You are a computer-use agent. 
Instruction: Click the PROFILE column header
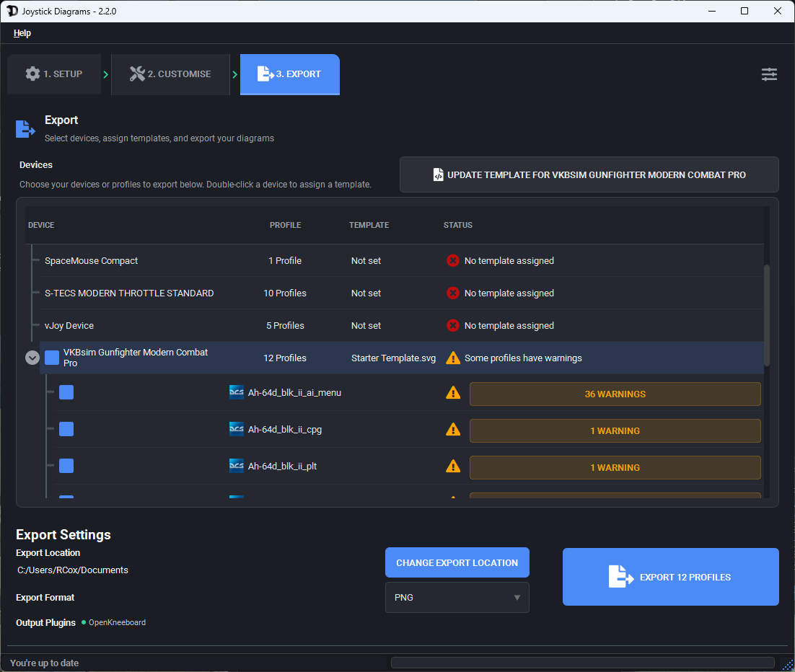click(x=285, y=225)
